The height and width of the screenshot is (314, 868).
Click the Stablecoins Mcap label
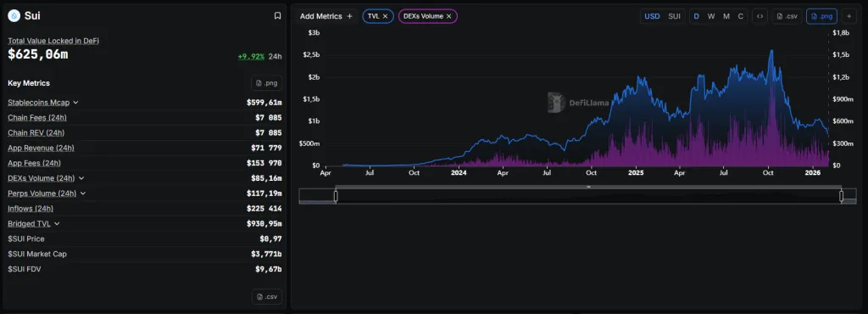point(39,103)
